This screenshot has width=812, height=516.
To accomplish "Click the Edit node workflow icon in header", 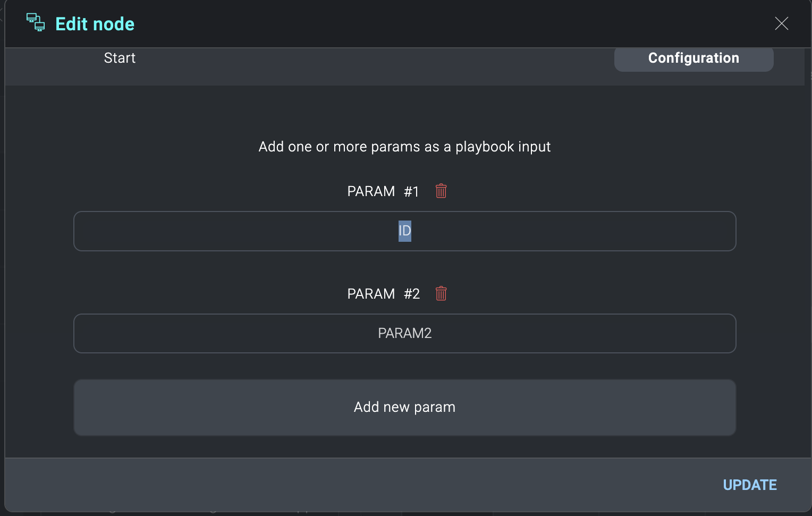I will click(x=36, y=22).
